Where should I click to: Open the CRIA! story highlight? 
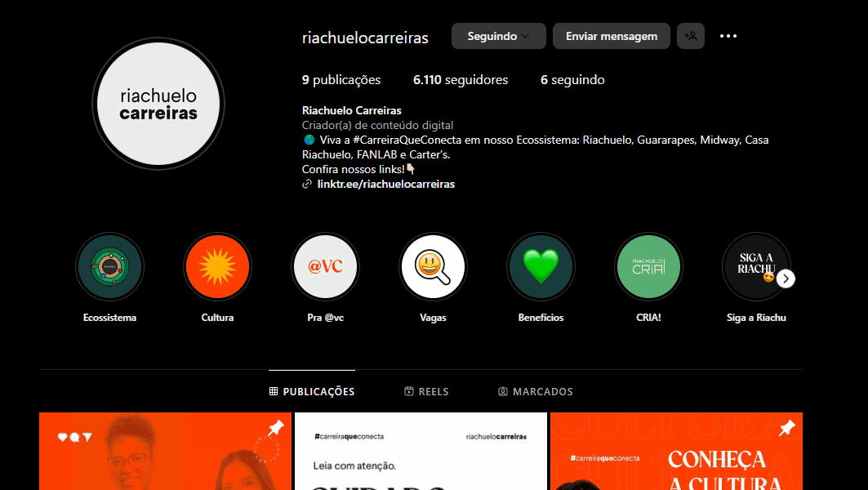pyautogui.click(x=648, y=266)
